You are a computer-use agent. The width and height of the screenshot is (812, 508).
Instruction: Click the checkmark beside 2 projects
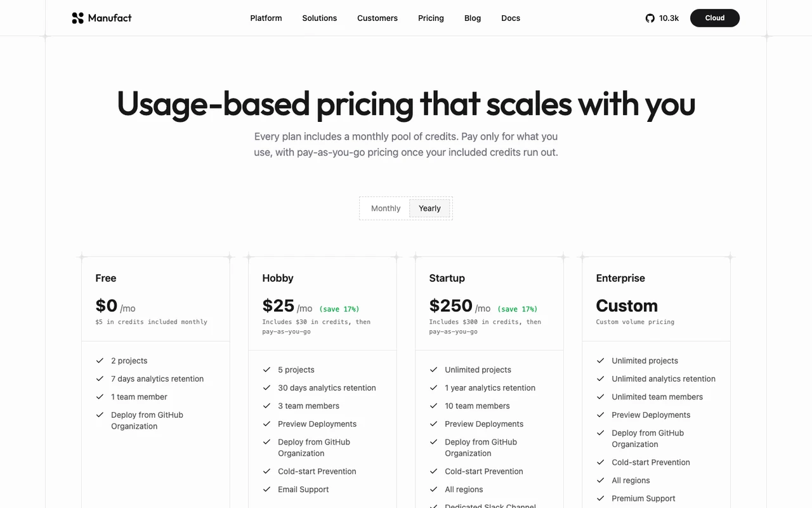pos(100,361)
